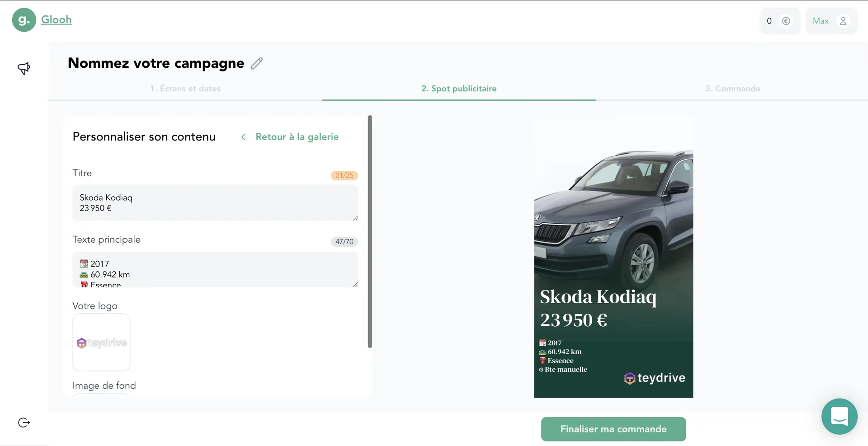868x446 pixels.
Task: Click into the Titre text field
Action: [x=215, y=203]
